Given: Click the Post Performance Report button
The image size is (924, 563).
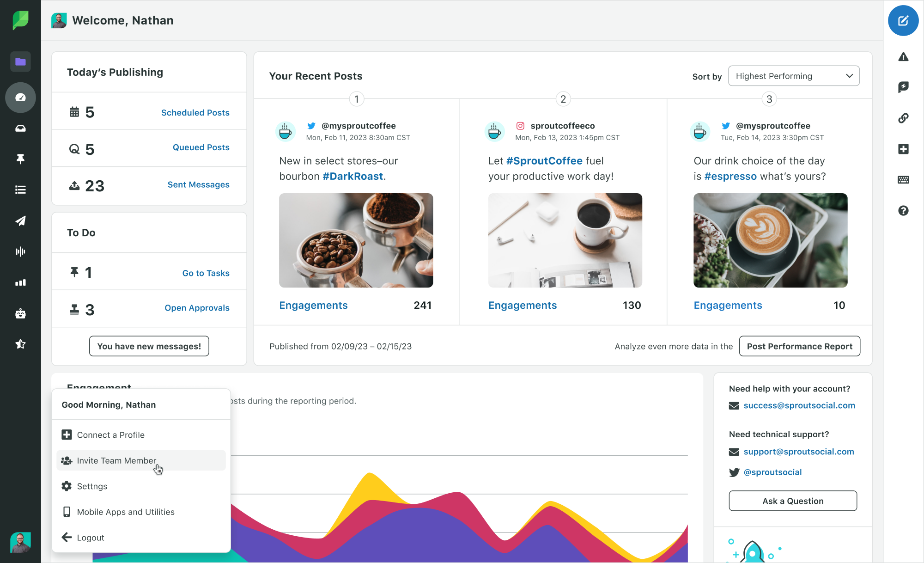Looking at the screenshot, I should pyautogui.click(x=799, y=346).
